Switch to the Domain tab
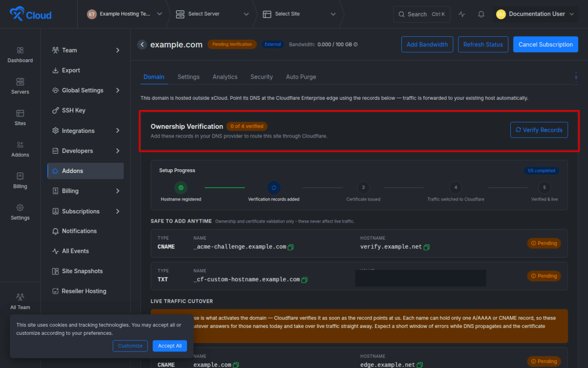Image resolution: width=588 pixels, height=368 pixels. point(154,77)
